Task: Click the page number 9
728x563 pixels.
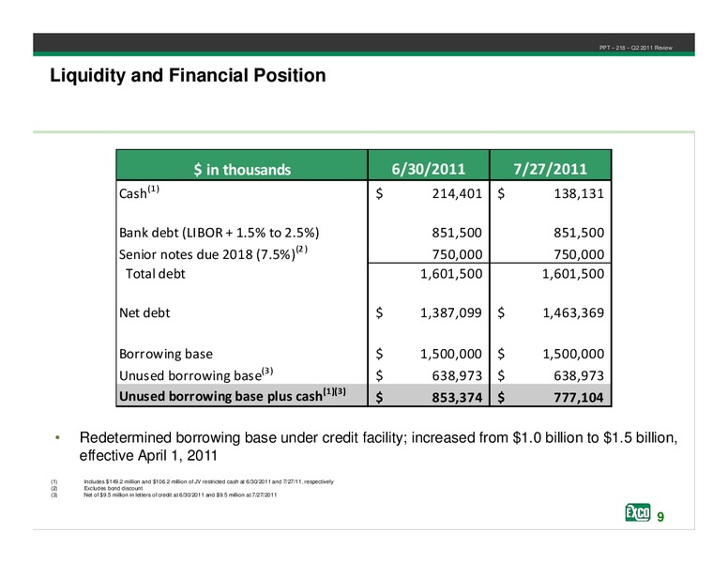Action: click(660, 517)
